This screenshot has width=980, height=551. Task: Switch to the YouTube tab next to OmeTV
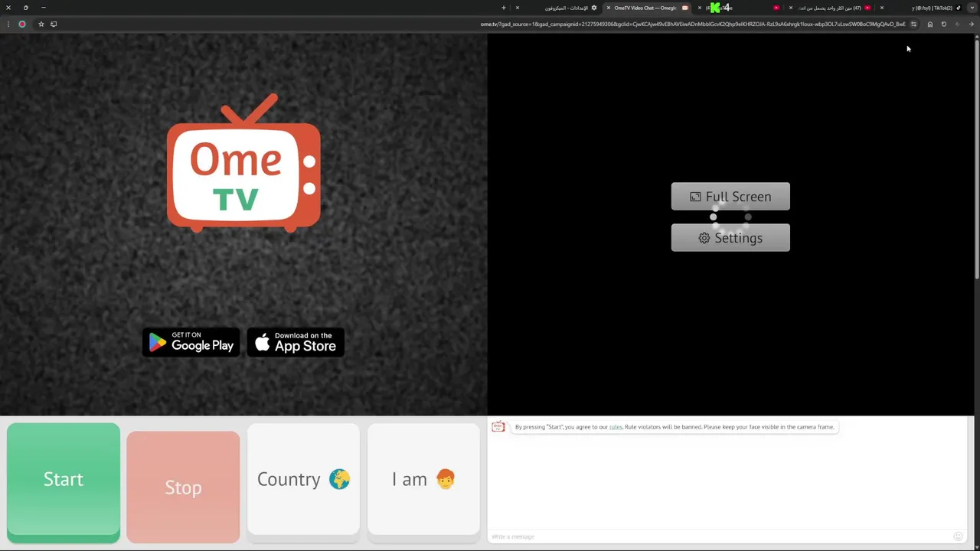point(740,8)
